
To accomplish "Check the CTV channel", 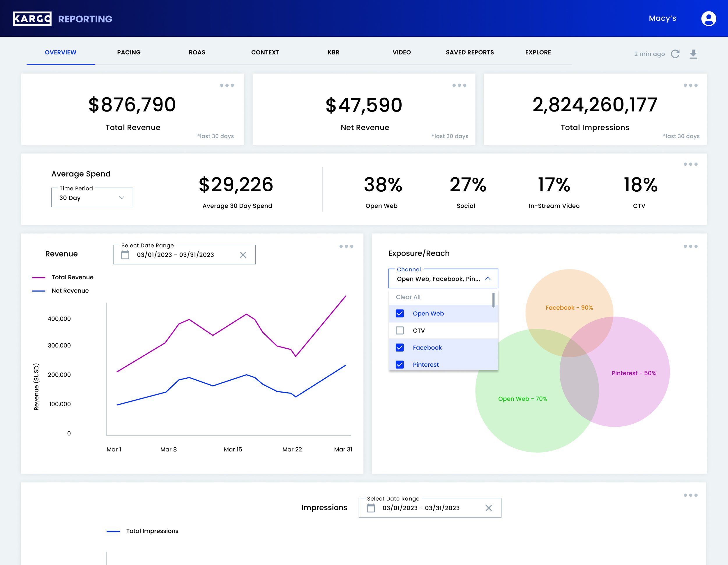I will coord(400,330).
